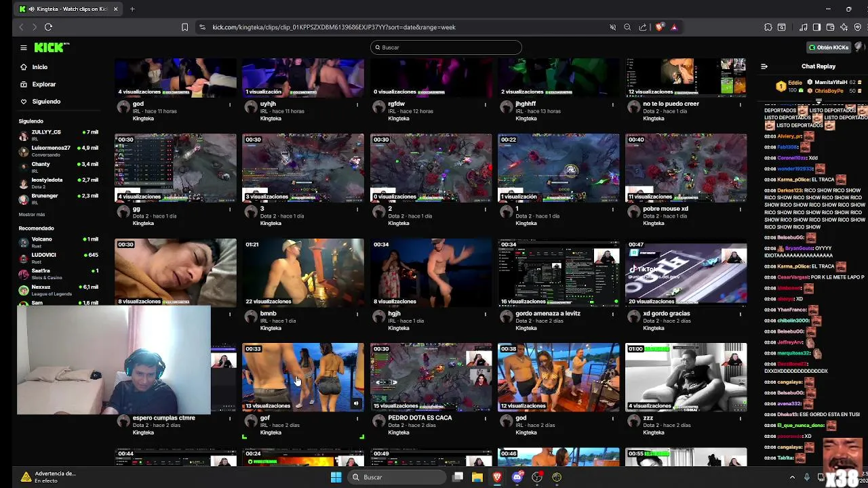Open options menu for 'bmnb' clip

coord(357,314)
